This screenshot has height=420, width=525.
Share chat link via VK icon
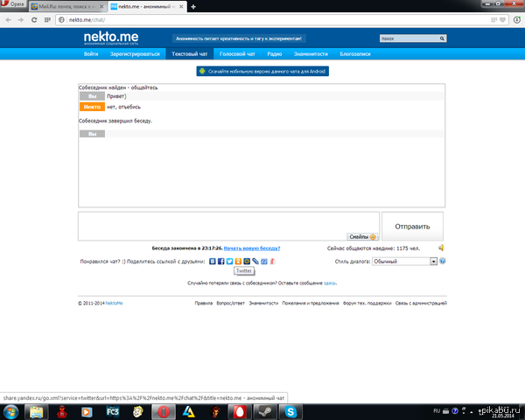pos(212,261)
